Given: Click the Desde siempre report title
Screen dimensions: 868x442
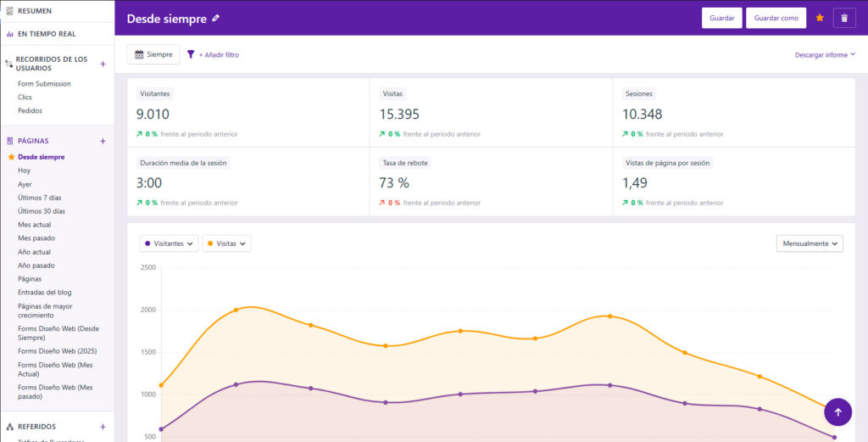Looking at the screenshot, I should [x=167, y=19].
